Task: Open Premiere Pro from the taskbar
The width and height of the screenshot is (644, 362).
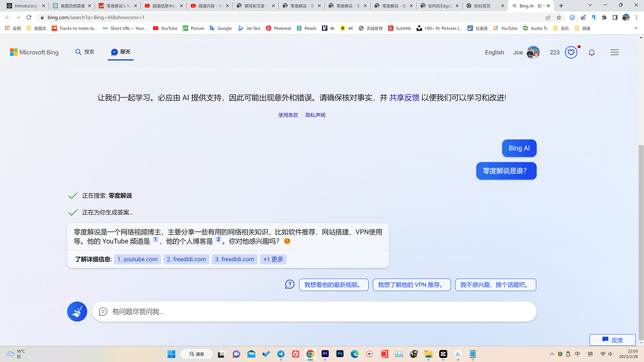Action: (x=325, y=354)
